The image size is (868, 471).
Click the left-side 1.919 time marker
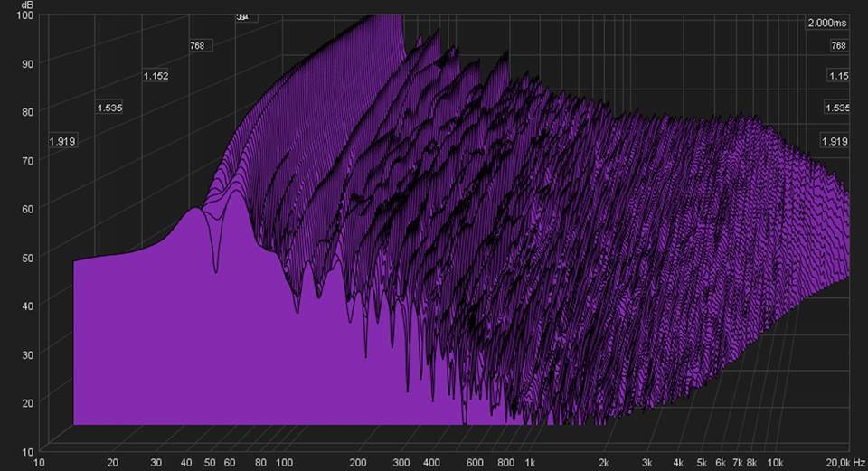(x=63, y=141)
